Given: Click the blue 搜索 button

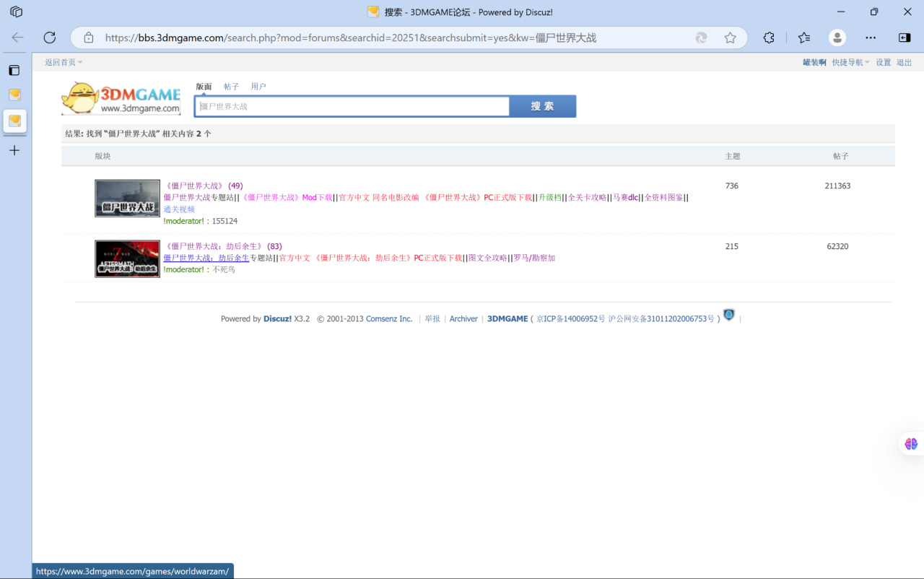Looking at the screenshot, I should [543, 106].
